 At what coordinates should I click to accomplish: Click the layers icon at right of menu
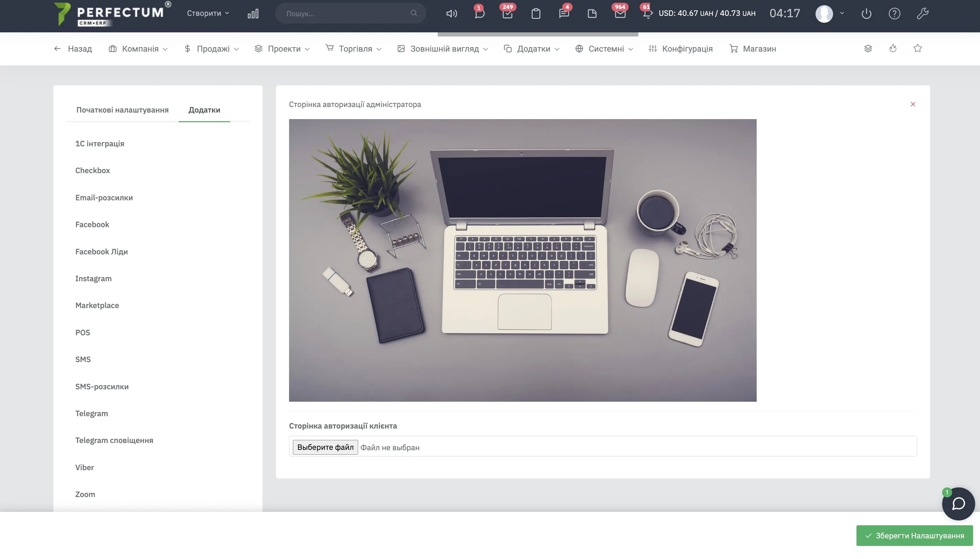pos(868,49)
